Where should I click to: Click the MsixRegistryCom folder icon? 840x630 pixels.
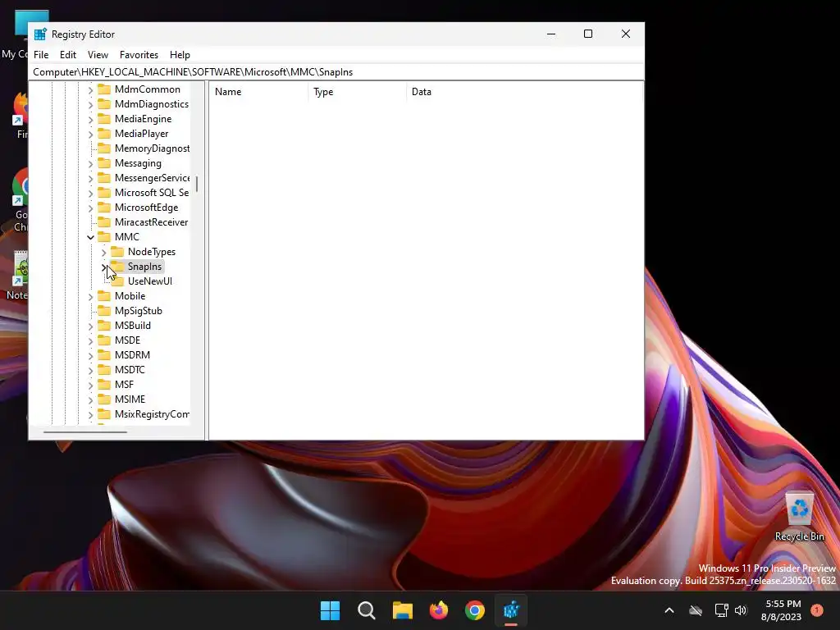point(104,413)
